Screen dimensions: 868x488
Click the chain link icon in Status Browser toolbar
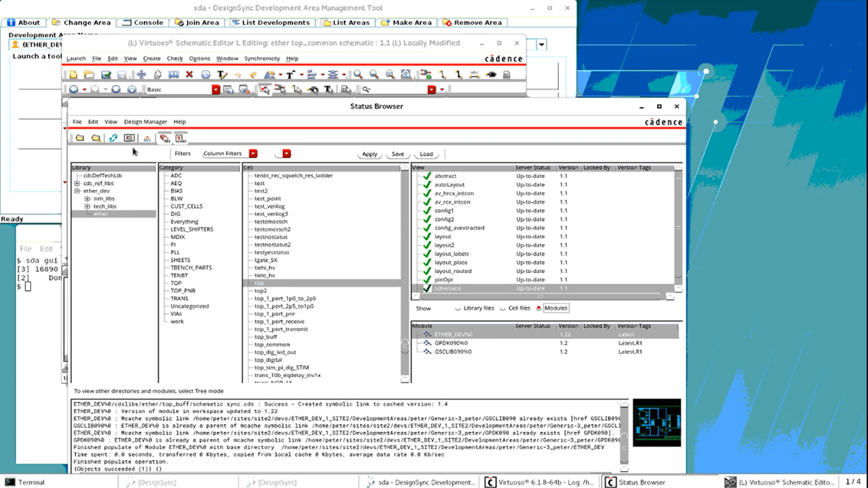click(x=113, y=138)
